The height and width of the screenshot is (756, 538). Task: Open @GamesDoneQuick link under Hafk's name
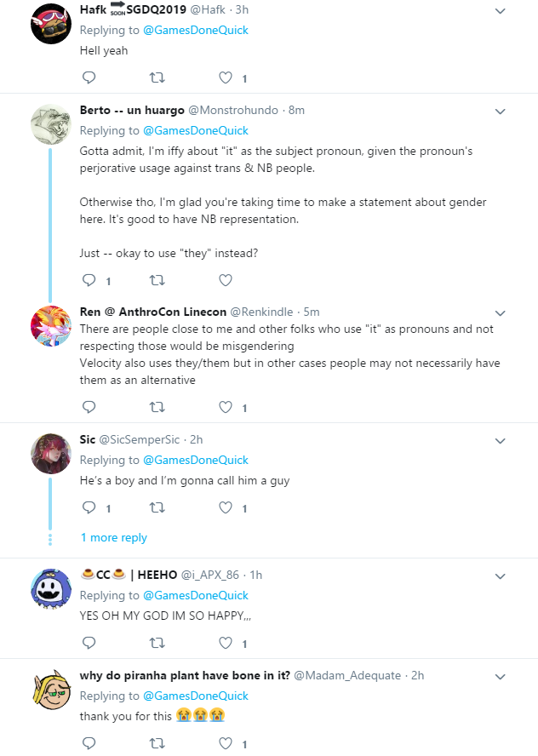[x=196, y=31]
